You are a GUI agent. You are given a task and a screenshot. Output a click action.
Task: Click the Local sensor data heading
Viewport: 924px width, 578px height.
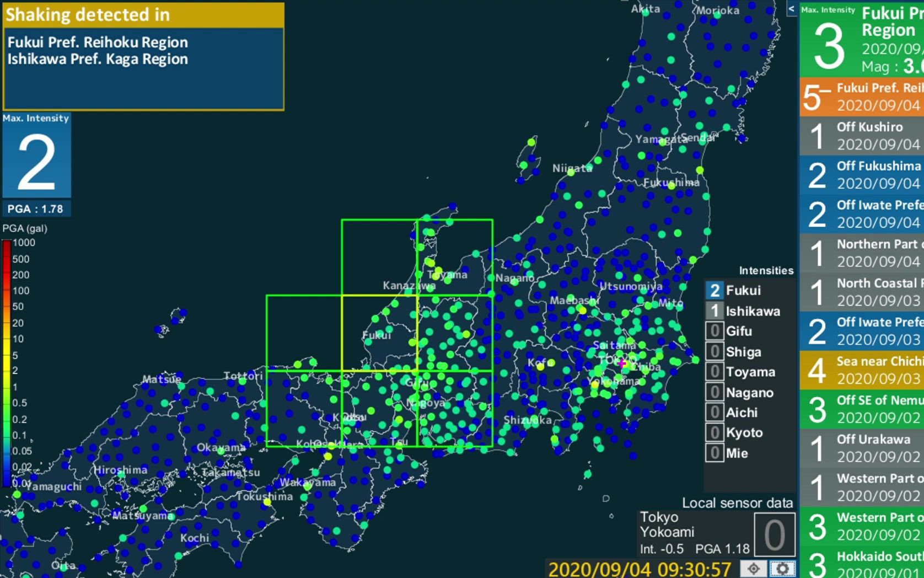click(737, 503)
